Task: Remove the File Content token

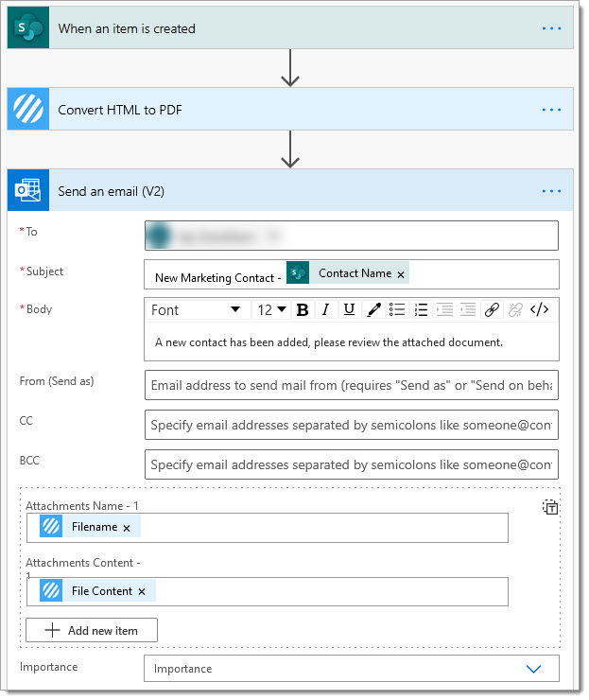Action: coord(142,591)
